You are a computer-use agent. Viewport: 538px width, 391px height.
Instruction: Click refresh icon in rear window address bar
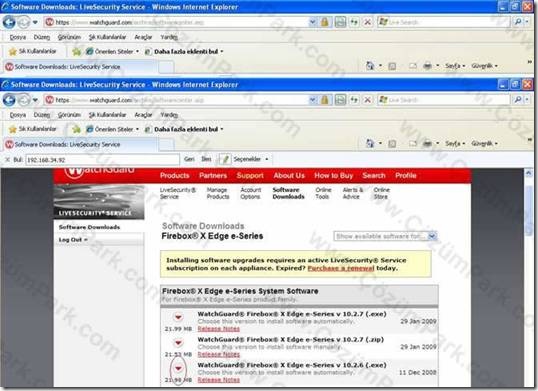coord(354,22)
